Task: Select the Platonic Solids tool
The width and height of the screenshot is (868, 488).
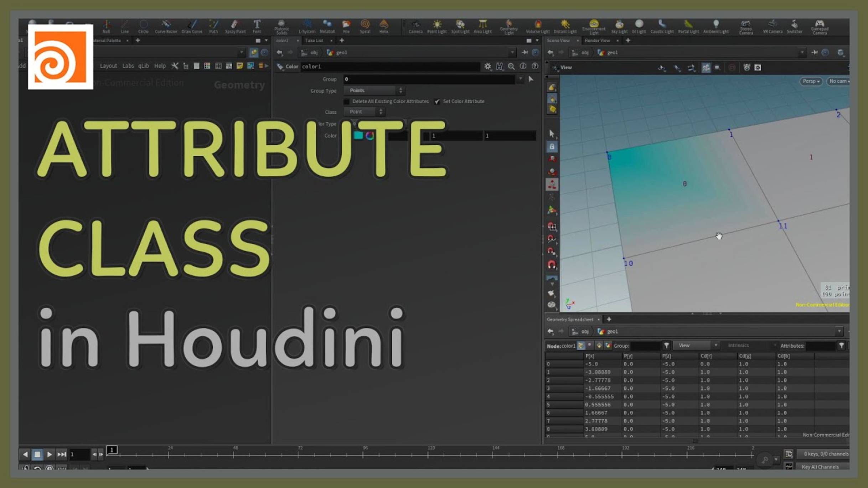Action: click(282, 27)
